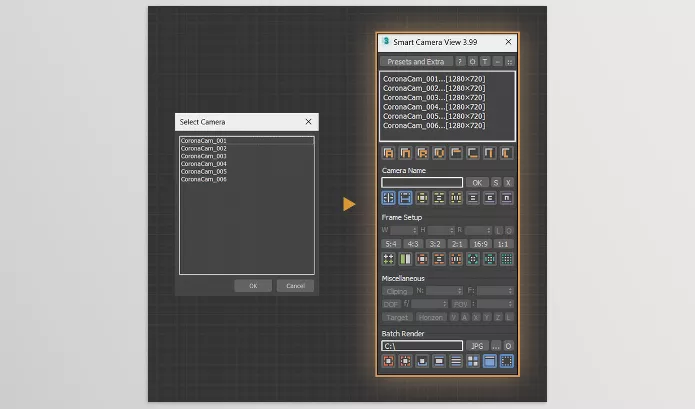This screenshot has height=409, width=695.
Task: Click the orange dashed-frame square icon in Batch Render
Action: coord(405,361)
